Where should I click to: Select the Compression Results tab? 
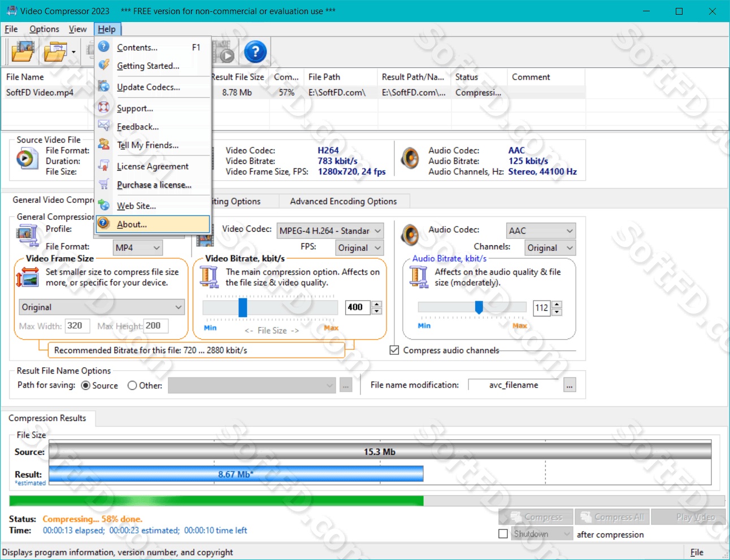click(x=47, y=418)
